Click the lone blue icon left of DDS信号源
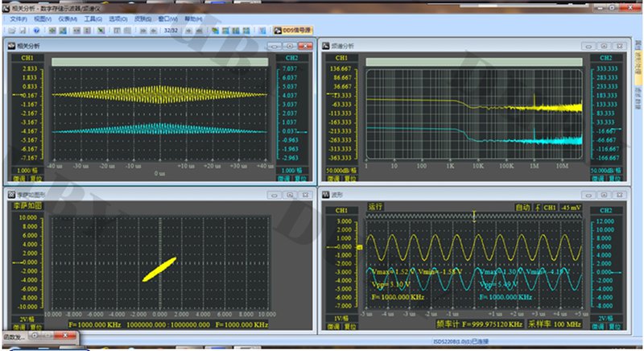The width and height of the screenshot is (644, 351). (262, 31)
